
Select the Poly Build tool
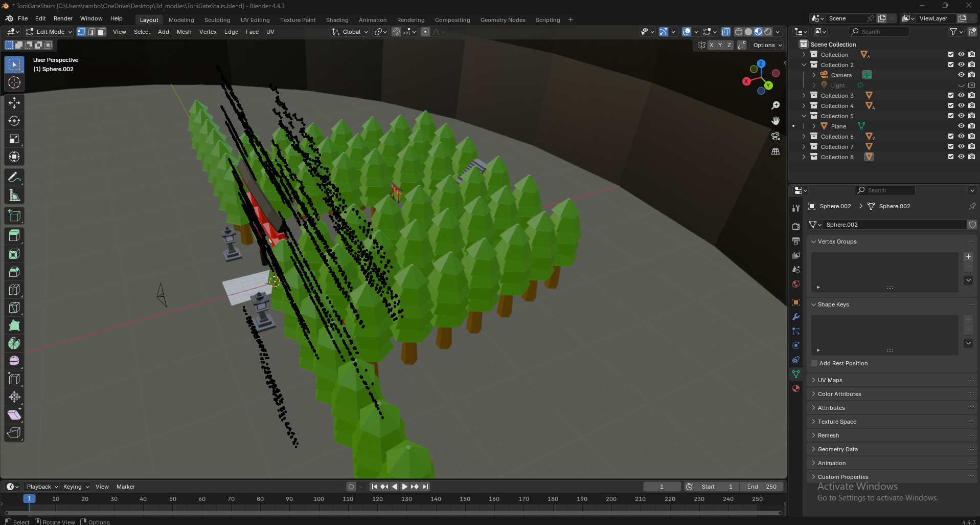tap(14, 325)
